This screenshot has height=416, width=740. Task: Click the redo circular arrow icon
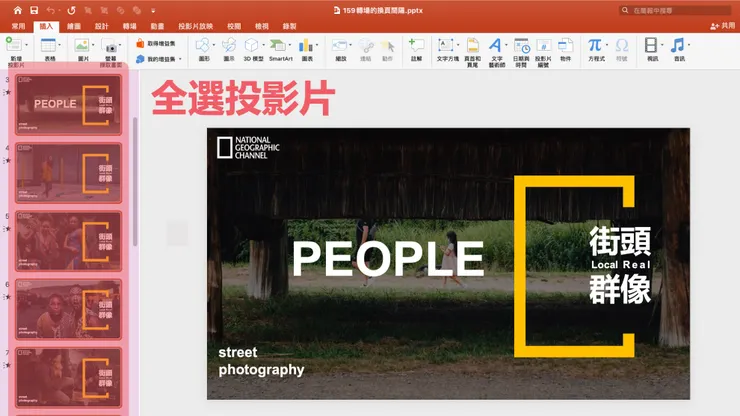coord(71,10)
